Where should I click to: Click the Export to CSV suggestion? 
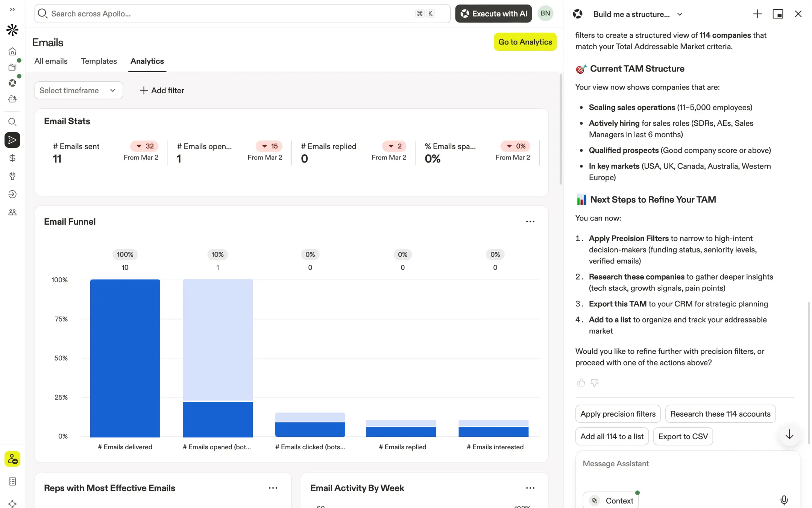tap(683, 437)
